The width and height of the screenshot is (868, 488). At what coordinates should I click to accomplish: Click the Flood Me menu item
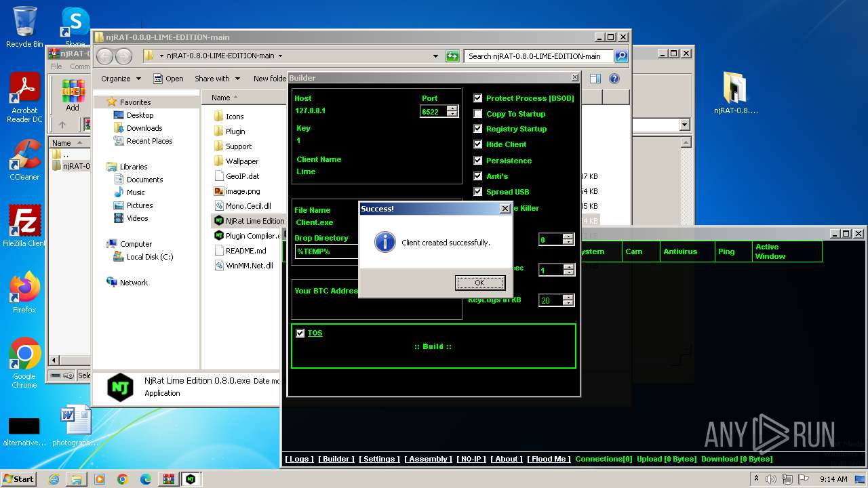click(549, 459)
